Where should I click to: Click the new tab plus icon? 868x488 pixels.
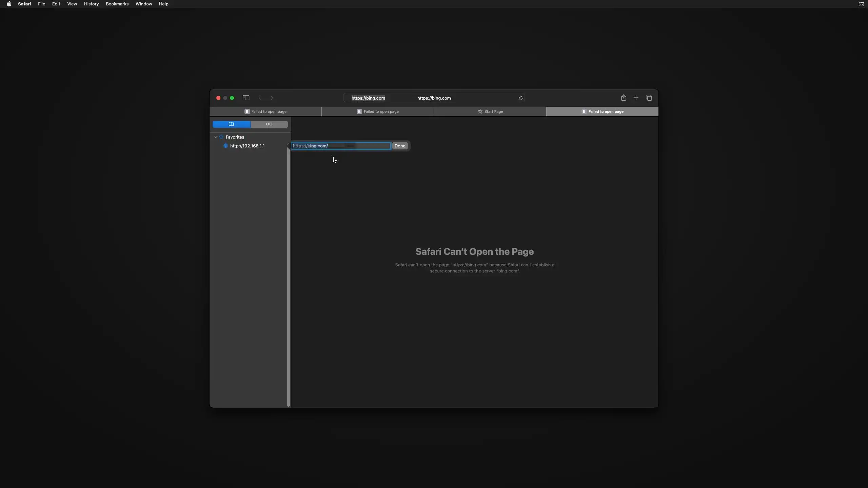(636, 98)
